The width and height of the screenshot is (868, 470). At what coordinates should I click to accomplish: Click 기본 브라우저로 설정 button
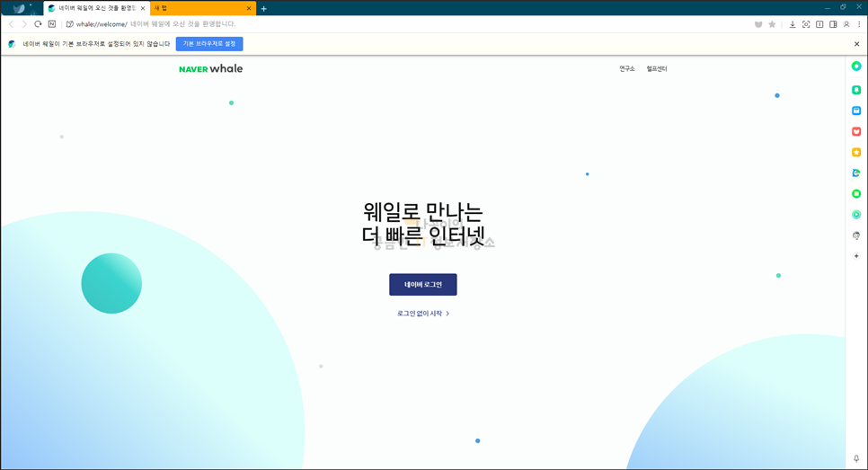click(x=209, y=44)
